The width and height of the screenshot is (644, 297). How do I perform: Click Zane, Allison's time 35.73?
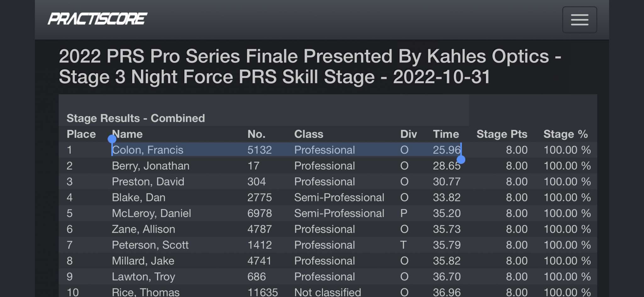coord(447,229)
